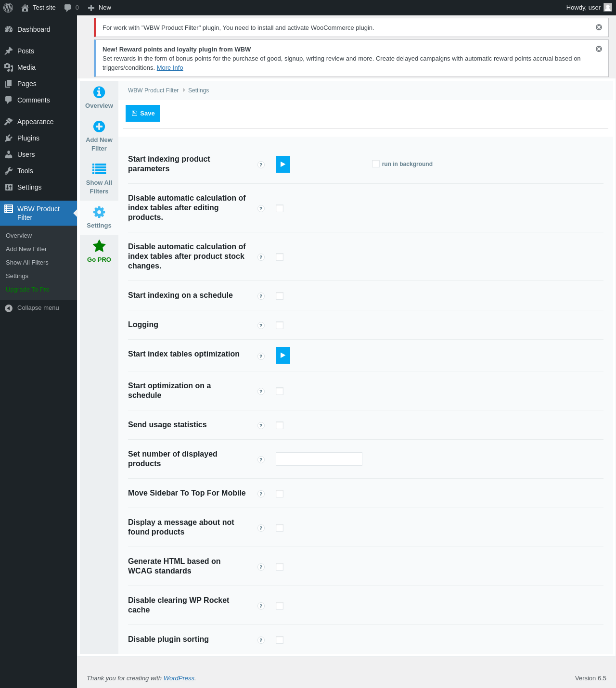616x688 pixels.
Task: Focus the number of displayed products field
Action: 319,459
